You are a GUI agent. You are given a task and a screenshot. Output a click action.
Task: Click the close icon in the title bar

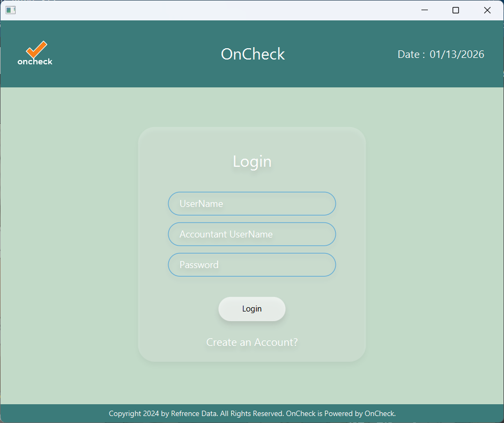coord(487,10)
